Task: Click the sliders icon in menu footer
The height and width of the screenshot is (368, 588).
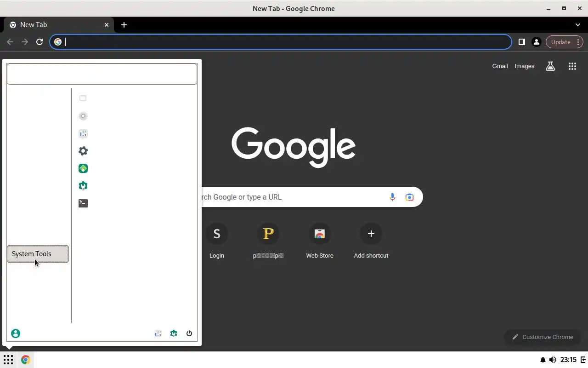Action: coord(158,333)
